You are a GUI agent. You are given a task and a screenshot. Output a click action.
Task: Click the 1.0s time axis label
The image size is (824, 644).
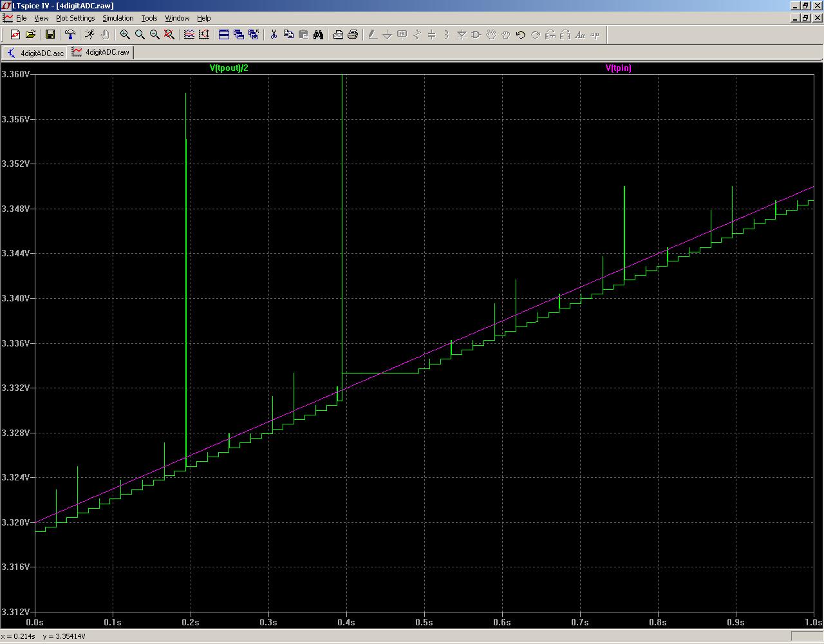tap(813, 622)
